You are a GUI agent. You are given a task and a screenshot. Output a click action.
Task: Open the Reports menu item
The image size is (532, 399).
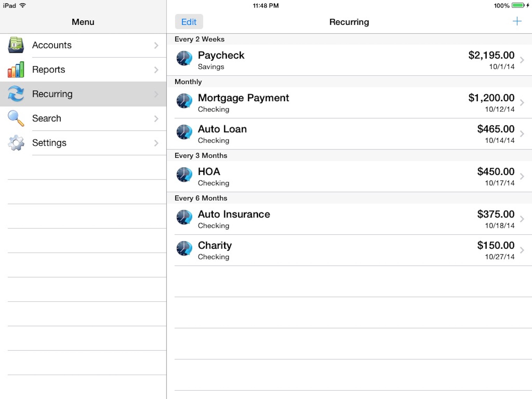[x=48, y=70]
